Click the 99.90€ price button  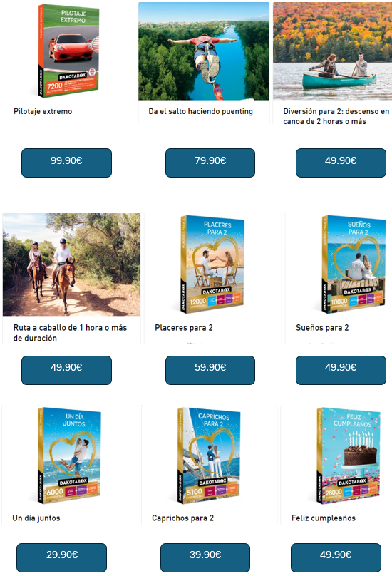tap(66, 163)
